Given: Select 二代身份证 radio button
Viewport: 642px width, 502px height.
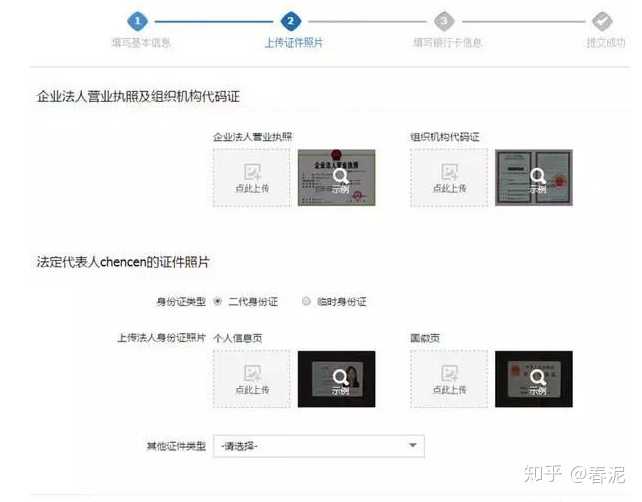Looking at the screenshot, I should [218, 301].
